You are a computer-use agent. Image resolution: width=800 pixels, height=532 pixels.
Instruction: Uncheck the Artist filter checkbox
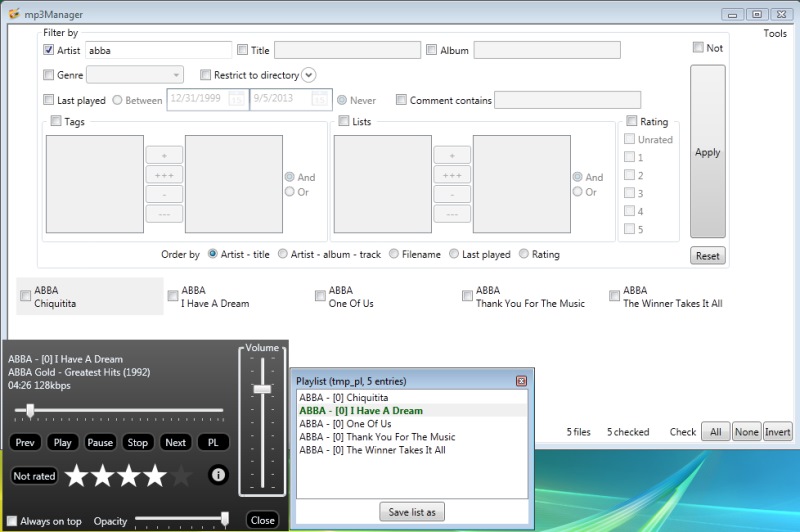point(48,50)
